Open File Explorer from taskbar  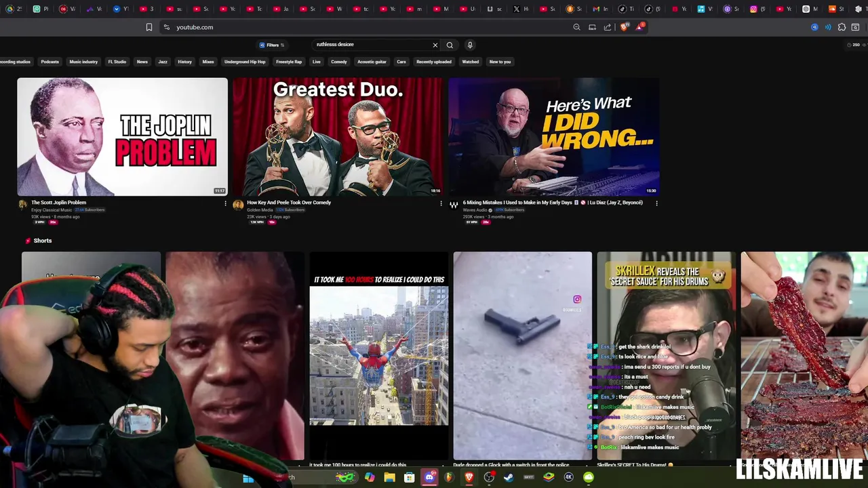390,478
